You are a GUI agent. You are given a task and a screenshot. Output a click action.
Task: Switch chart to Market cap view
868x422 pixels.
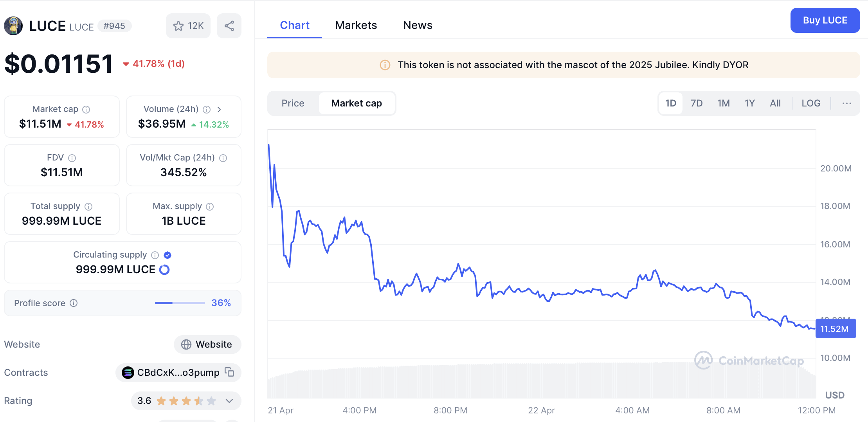click(357, 103)
